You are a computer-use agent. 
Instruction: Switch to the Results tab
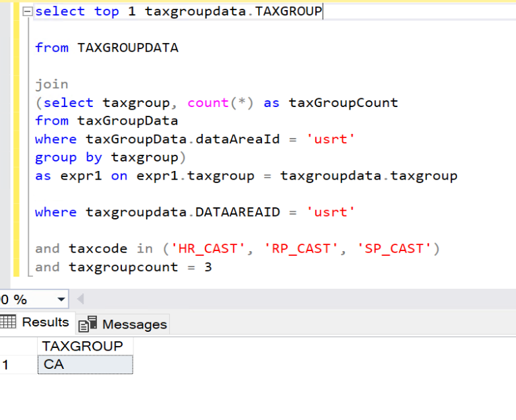coord(37,322)
